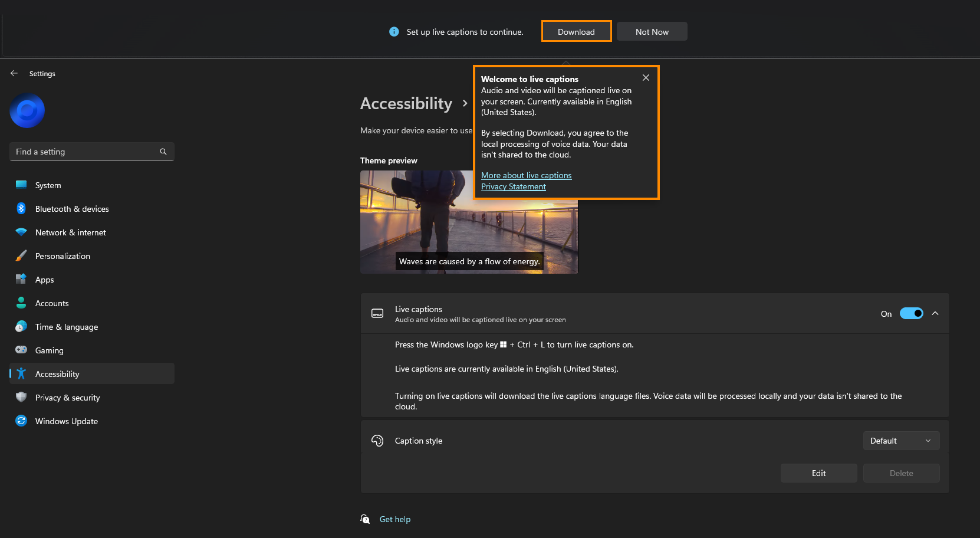
Task: Click the Accessibility breadcrumb heading
Action: click(x=406, y=103)
